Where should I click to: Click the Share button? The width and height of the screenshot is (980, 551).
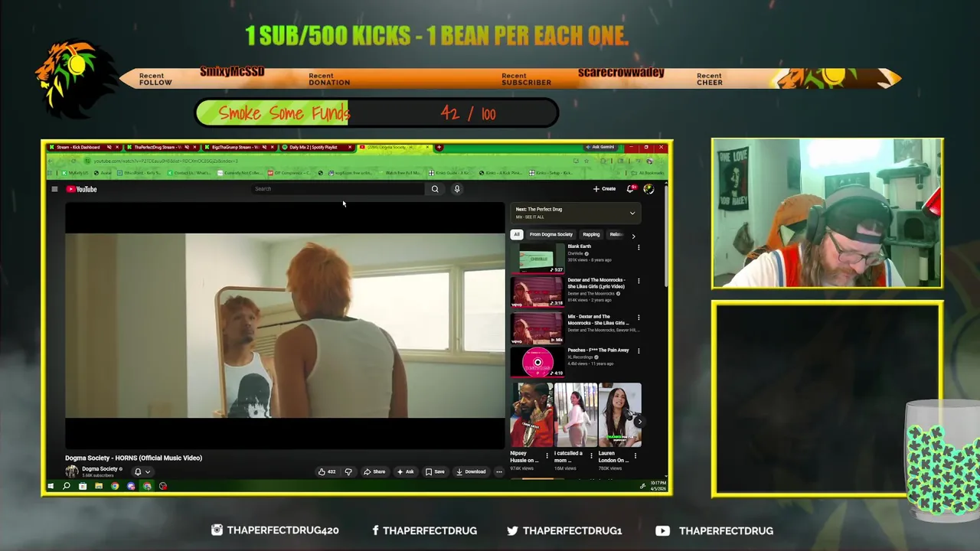374,471
